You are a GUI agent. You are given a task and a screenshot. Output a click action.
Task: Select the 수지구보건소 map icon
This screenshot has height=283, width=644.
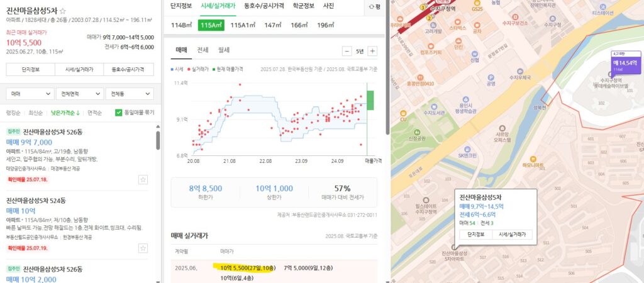pyautogui.click(x=515, y=17)
